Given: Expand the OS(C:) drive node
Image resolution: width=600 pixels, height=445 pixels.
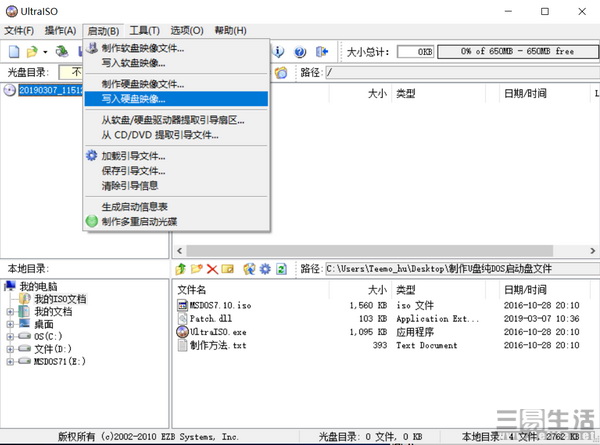Looking at the screenshot, I should coord(10,337).
